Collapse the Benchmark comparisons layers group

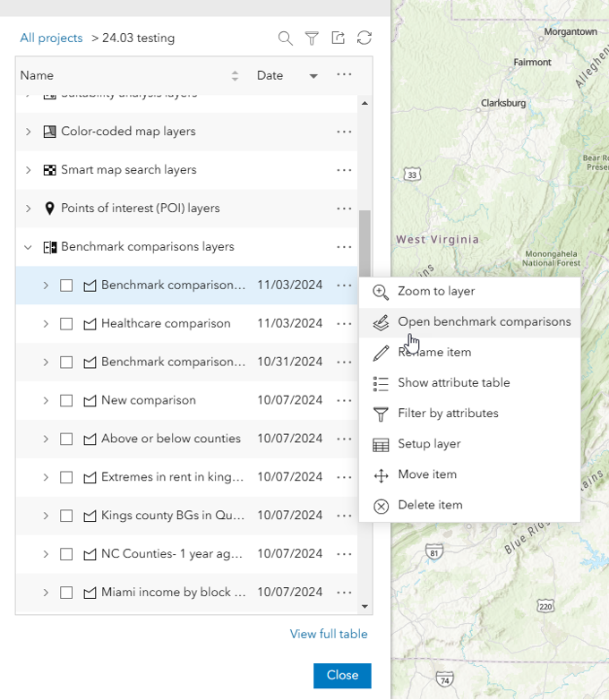28,247
